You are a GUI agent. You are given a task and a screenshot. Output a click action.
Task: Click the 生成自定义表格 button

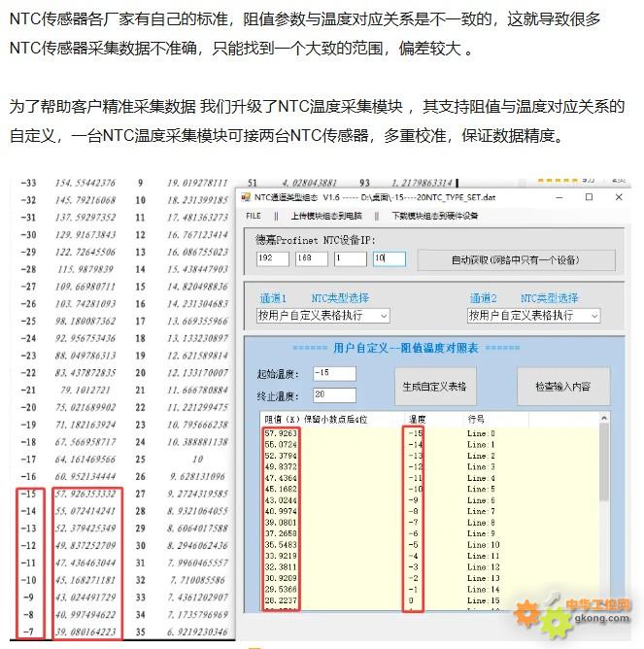pyautogui.click(x=434, y=386)
